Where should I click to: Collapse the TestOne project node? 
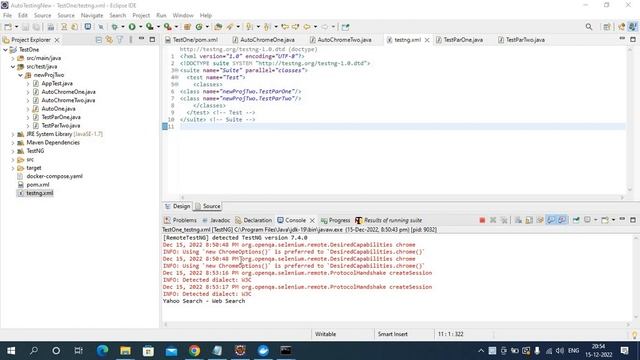click(x=5, y=49)
